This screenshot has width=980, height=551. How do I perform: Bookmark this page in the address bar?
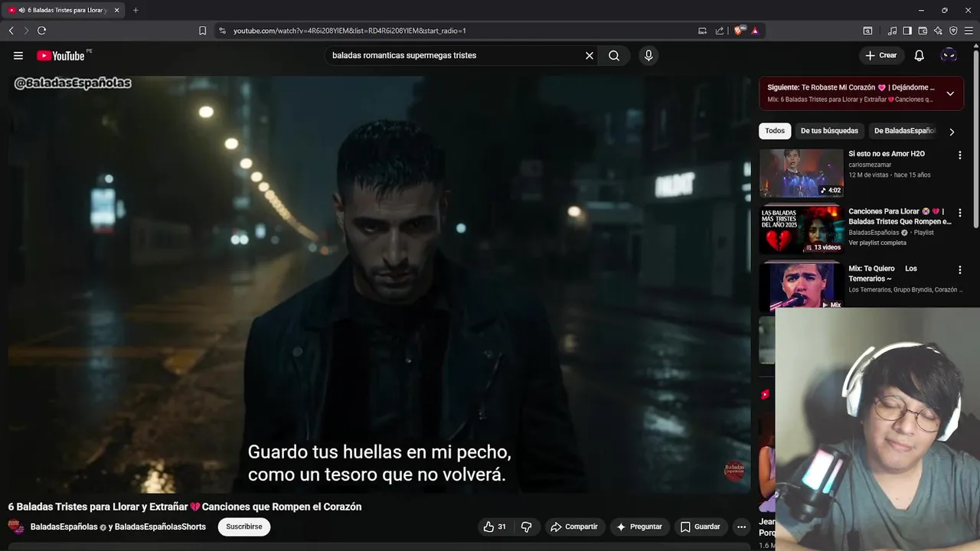202,31
